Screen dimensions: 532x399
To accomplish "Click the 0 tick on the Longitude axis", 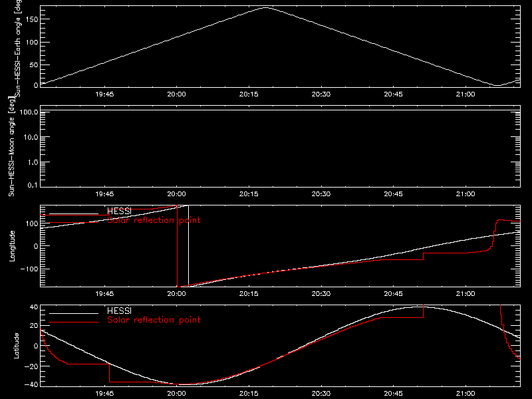I will pos(36,246).
